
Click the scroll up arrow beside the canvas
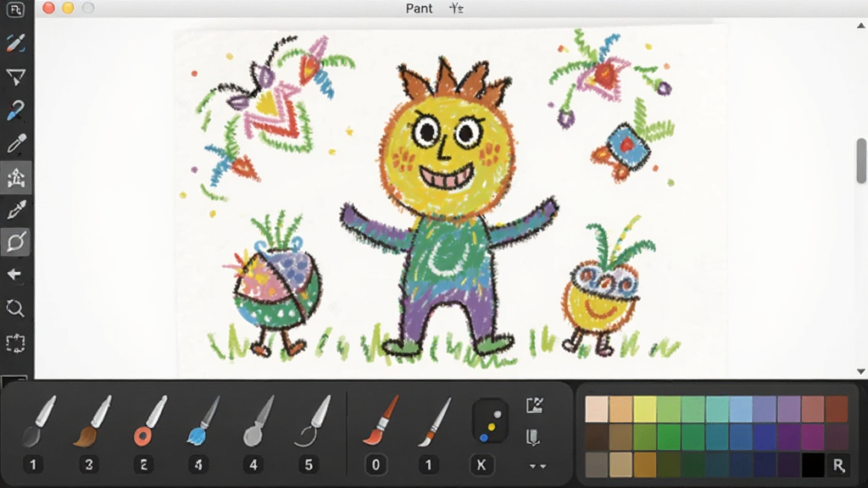[x=861, y=25]
